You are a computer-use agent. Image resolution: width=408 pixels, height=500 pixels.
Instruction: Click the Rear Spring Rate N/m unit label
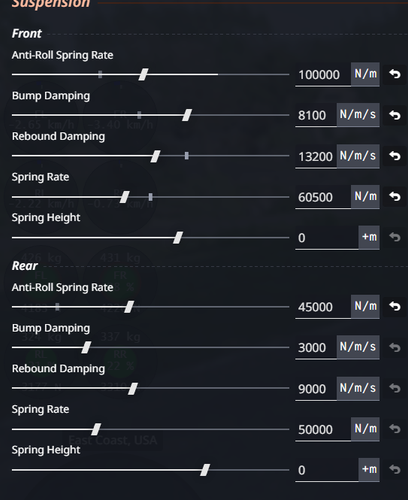tap(365, 429)
